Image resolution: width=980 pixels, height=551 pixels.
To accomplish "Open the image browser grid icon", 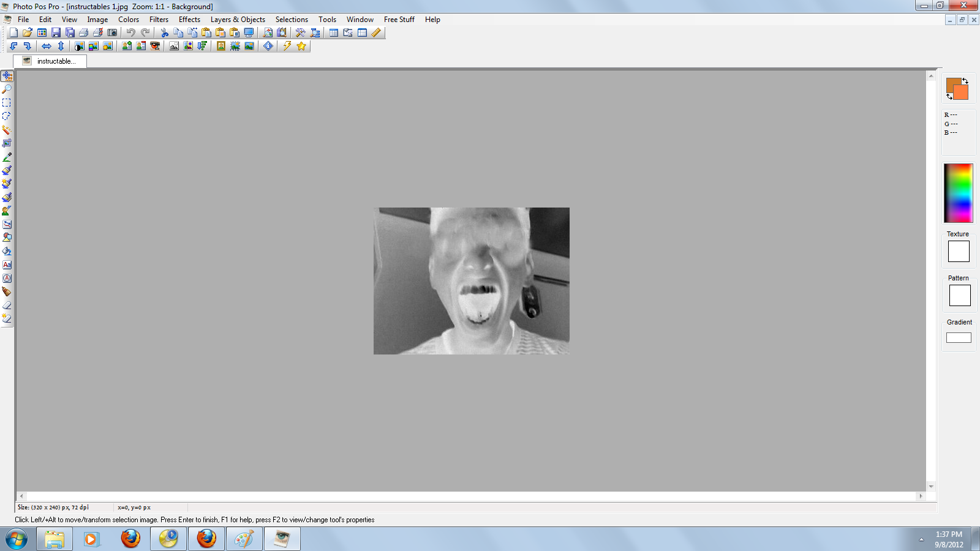I will 42,32.
